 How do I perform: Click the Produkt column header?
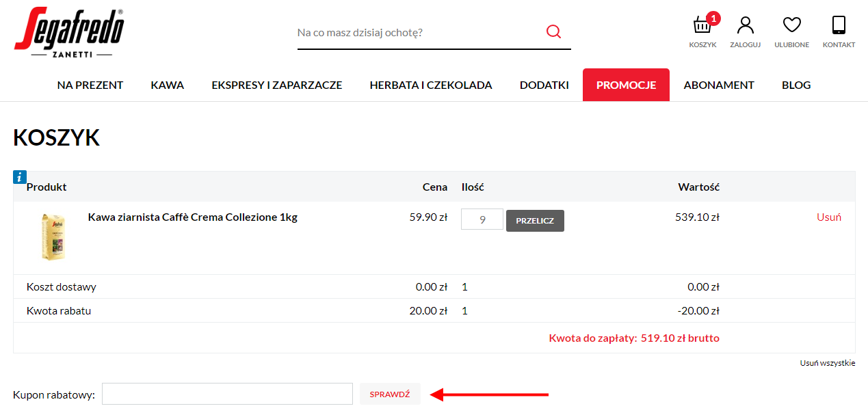click(47, 187)
